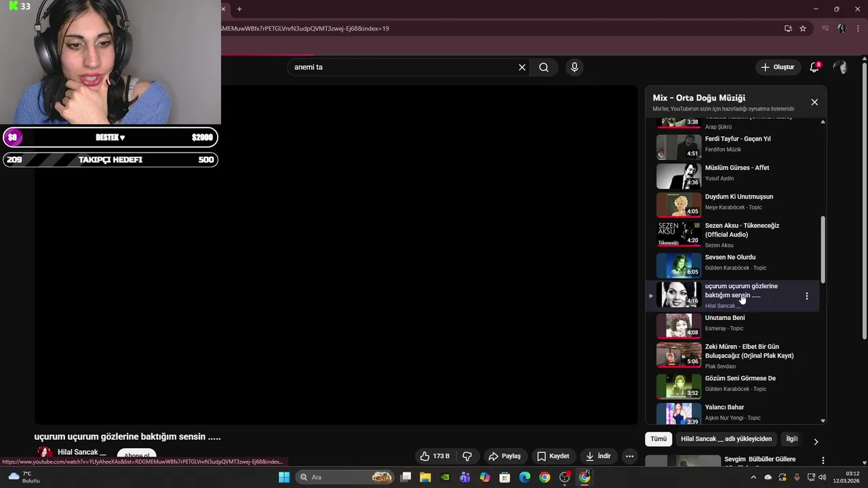
Task: Select the Tümü filter chip
Action: point(658,439)
